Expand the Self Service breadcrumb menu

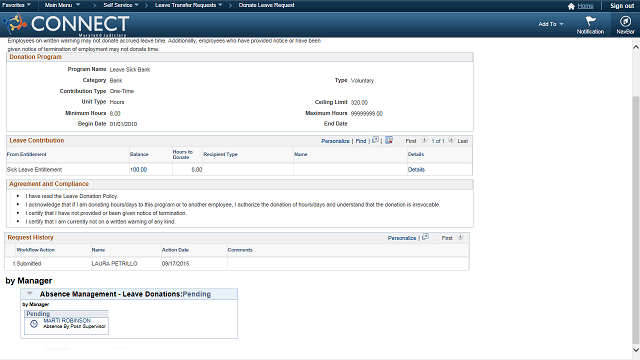[x=121, y=5]
